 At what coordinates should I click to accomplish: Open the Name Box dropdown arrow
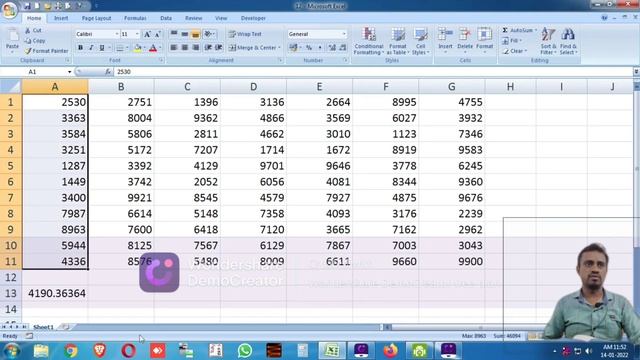coord(69,72)
